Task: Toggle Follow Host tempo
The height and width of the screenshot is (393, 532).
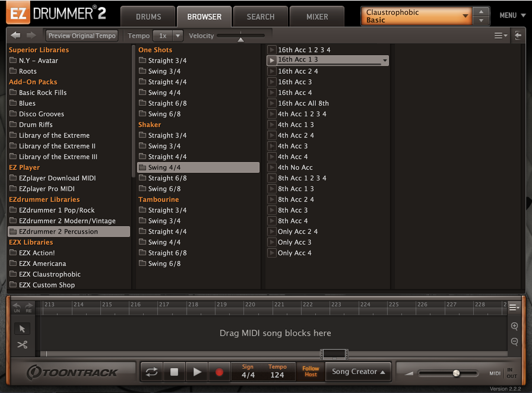Action: (311, 371)
